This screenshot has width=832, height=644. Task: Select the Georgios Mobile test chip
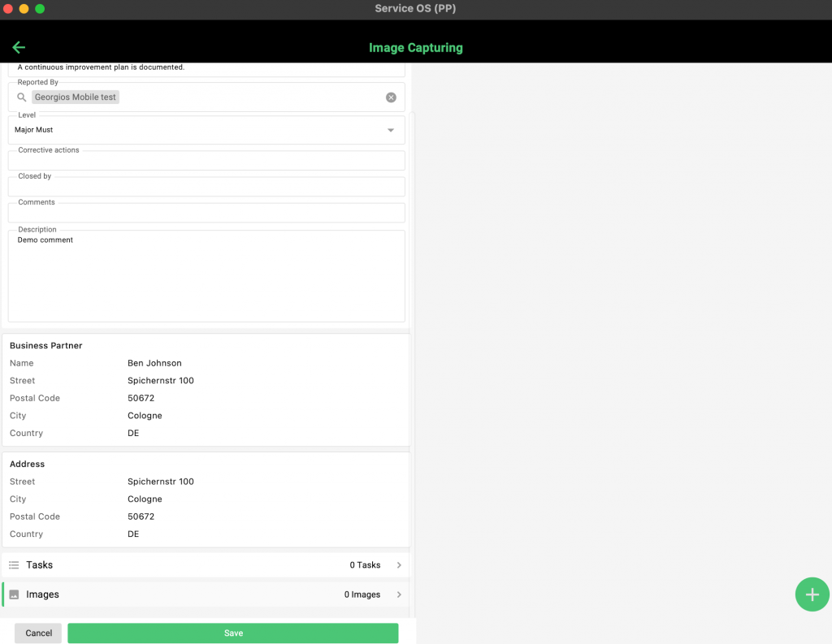tap(76, 97)
